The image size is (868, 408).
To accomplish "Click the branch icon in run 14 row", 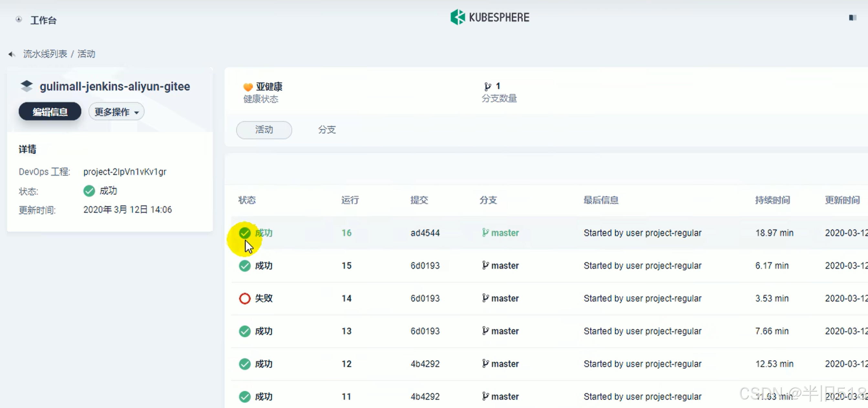I will pyautogui.click(x=486, y=298).
